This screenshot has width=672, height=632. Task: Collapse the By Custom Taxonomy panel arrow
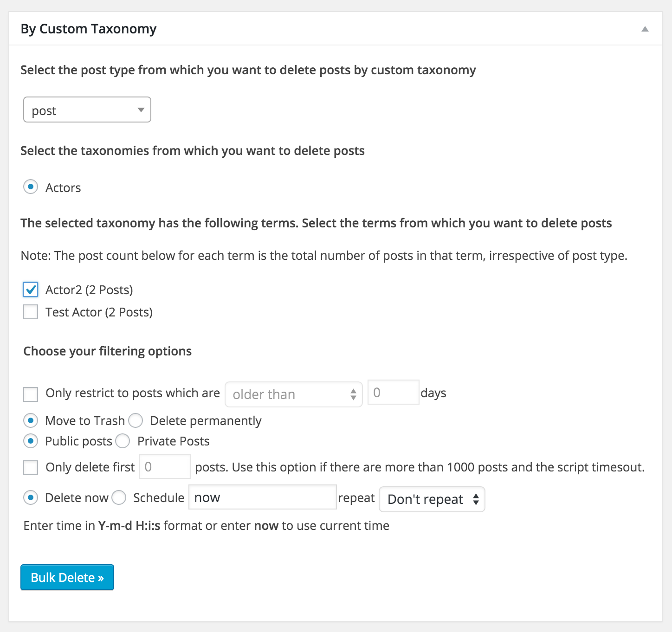point(645,29)
